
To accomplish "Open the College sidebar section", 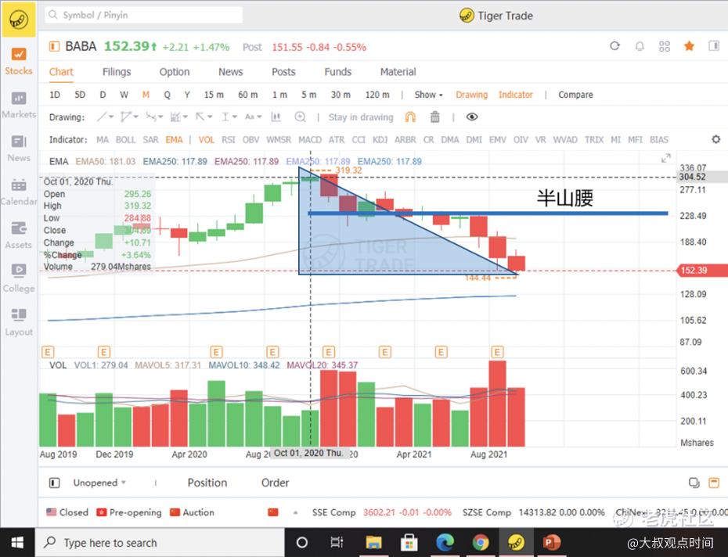I will pos(19,279).
